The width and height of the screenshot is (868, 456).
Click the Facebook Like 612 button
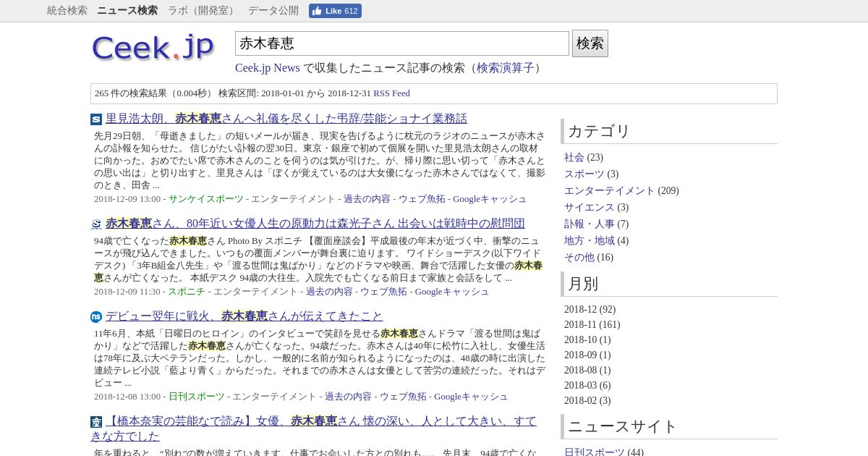(x=335, y=11)
